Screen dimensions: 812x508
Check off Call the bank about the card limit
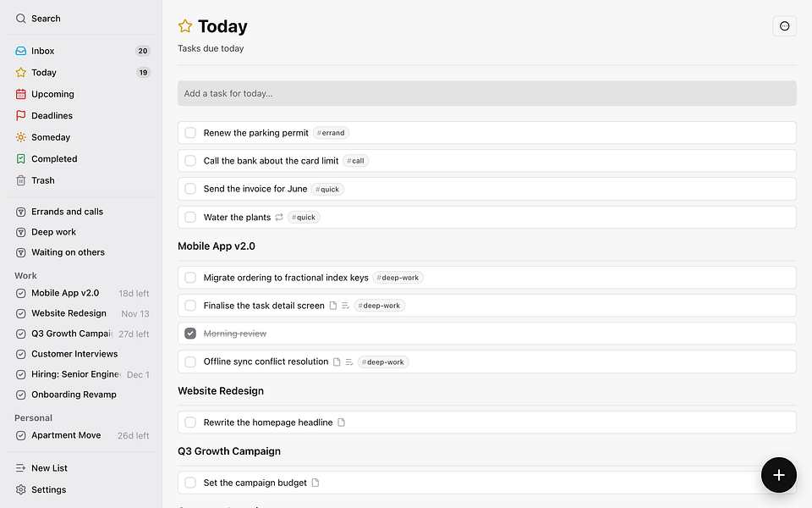(190, 161)
